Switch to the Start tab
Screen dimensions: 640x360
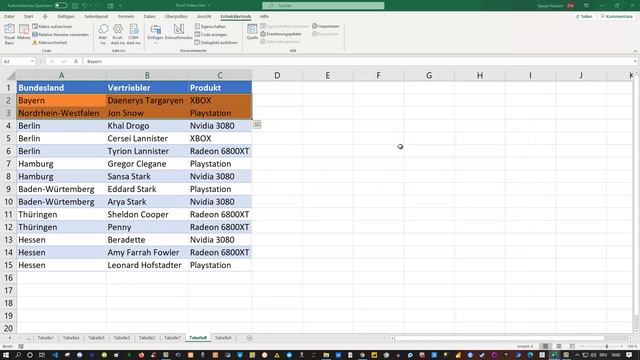(x=29, y=16)
